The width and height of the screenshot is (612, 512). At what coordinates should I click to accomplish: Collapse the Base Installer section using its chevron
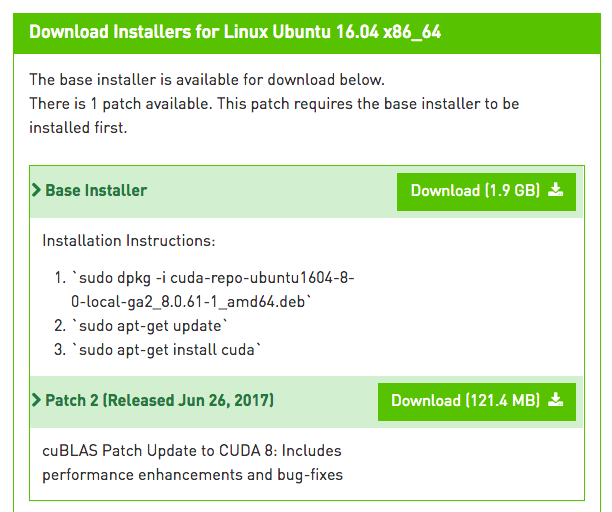[x=36, y=190]
